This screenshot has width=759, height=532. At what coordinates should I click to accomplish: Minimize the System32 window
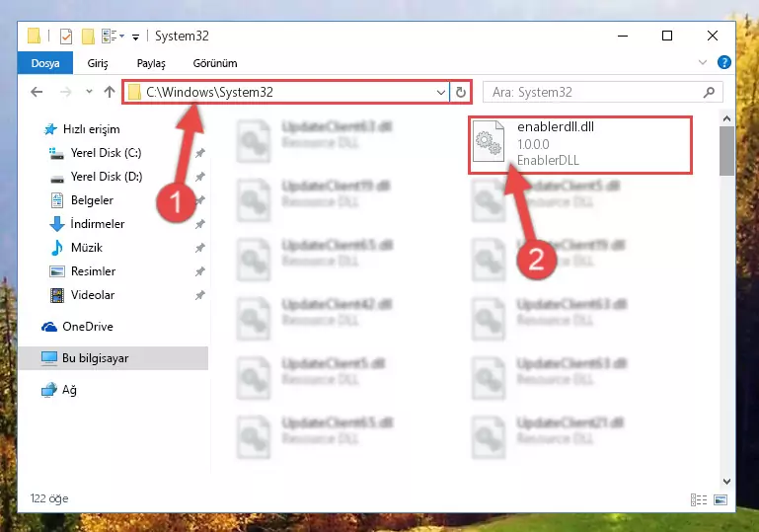[x=623, y=36]
